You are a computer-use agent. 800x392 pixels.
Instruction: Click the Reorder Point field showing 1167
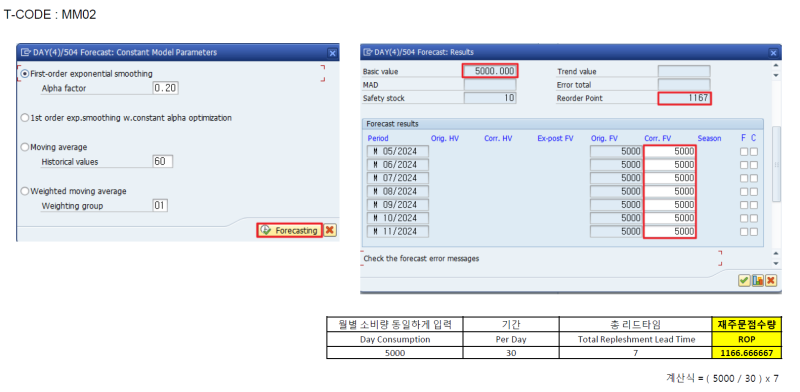[684, 98]
